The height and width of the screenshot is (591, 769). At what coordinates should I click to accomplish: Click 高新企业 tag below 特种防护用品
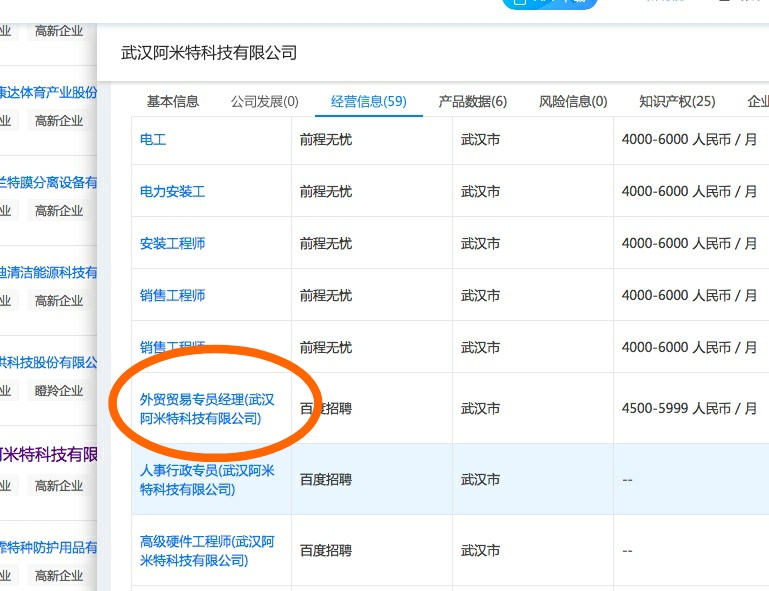pos(59,576)
